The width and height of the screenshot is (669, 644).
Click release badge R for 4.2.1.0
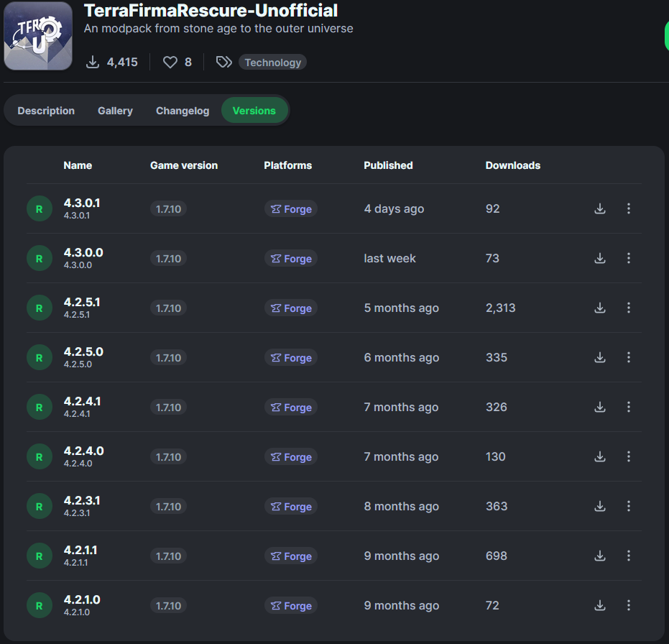click(40, 605)
